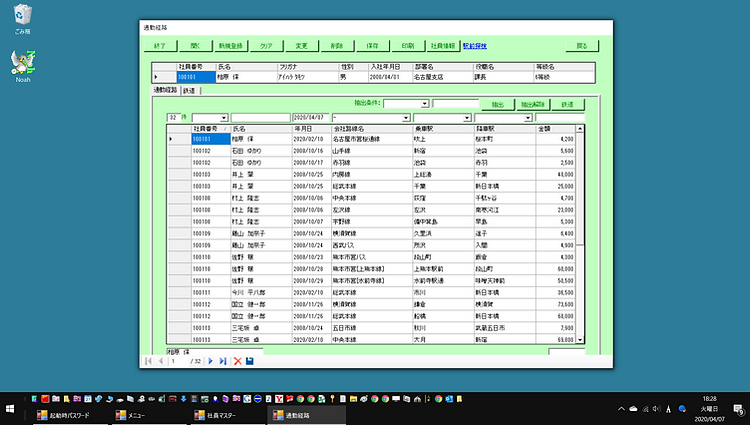Image resolution: width=750 pixels, height=425 pixels.
Task: Click the 金額 input field above the grid
Action: point(560,118)
